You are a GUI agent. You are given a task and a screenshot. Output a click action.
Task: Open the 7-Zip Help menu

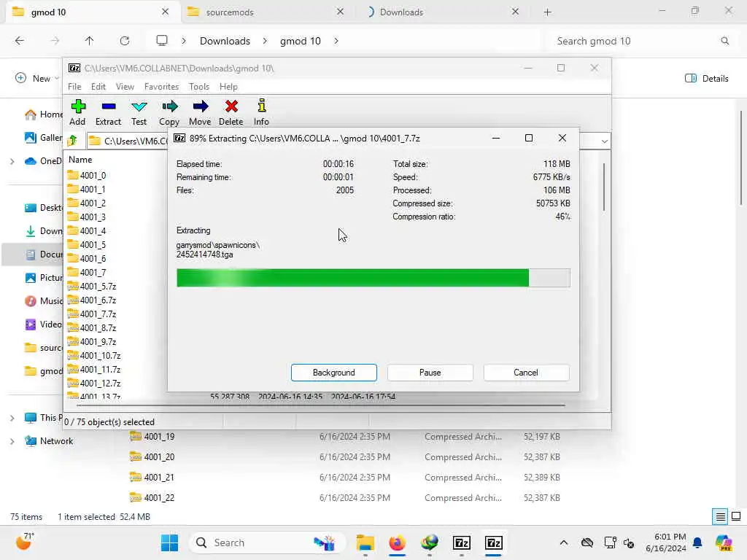pyautogui.click(x=228, y=87)
